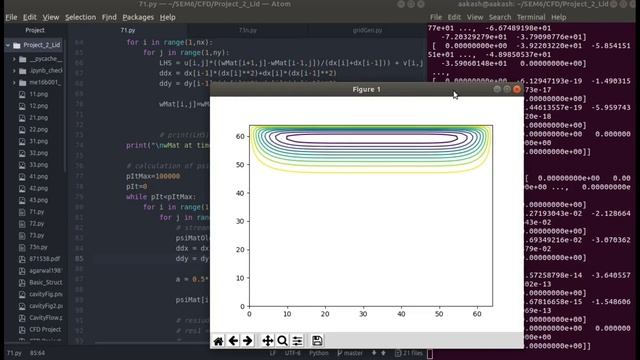Click Python grammar selector in status bar
640x360 pixels.
click(x=319, y=353)
